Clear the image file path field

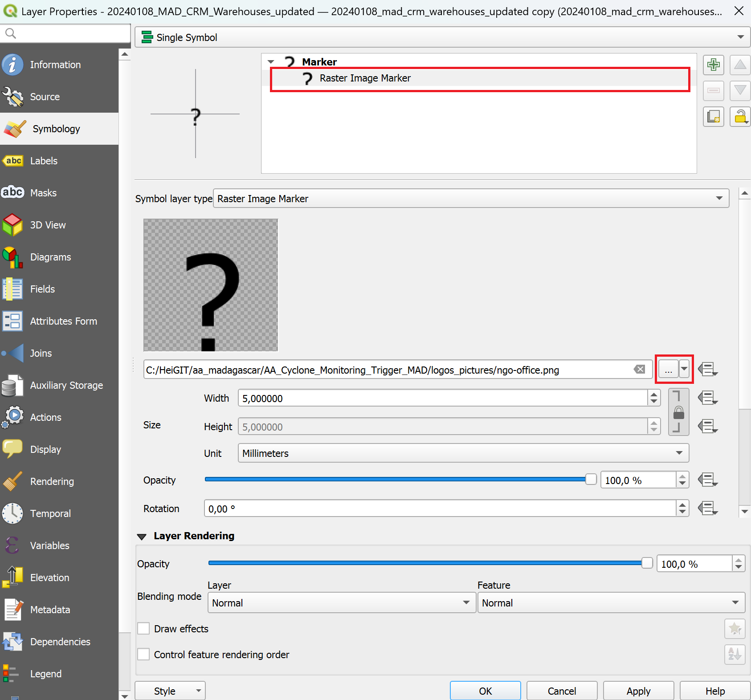tap(640, 369)
